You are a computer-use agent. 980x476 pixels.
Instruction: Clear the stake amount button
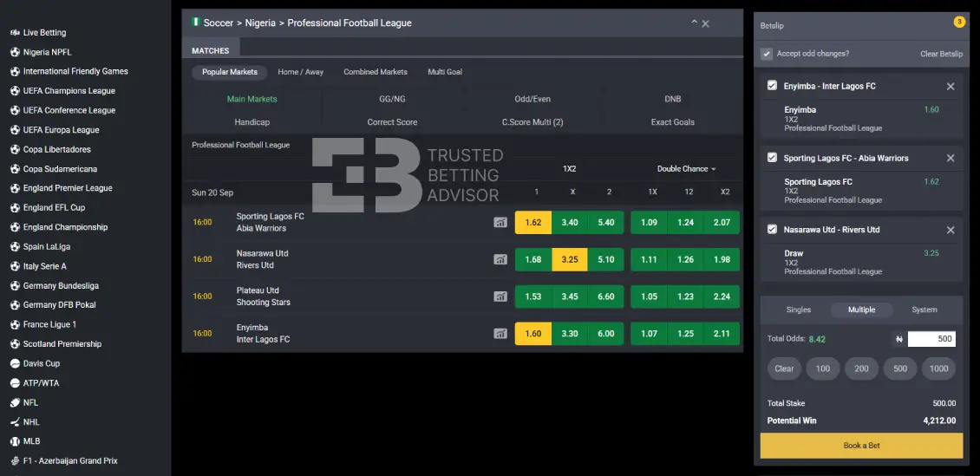784,368
